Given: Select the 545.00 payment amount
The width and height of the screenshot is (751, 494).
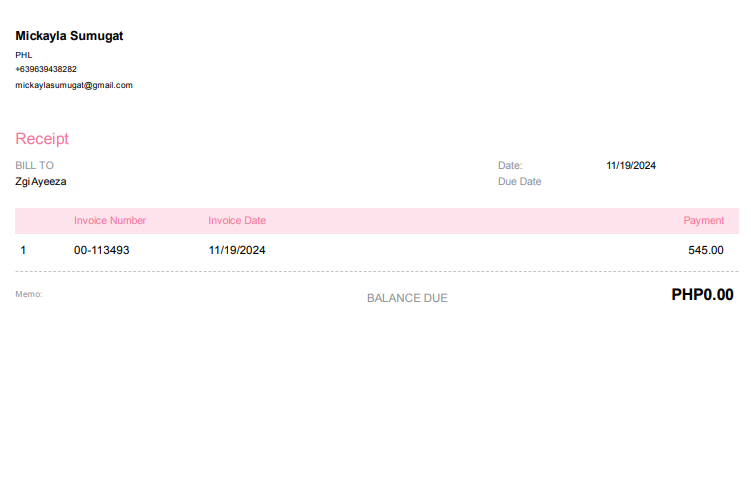Looking at the screenshot, I should click(705, 250).
